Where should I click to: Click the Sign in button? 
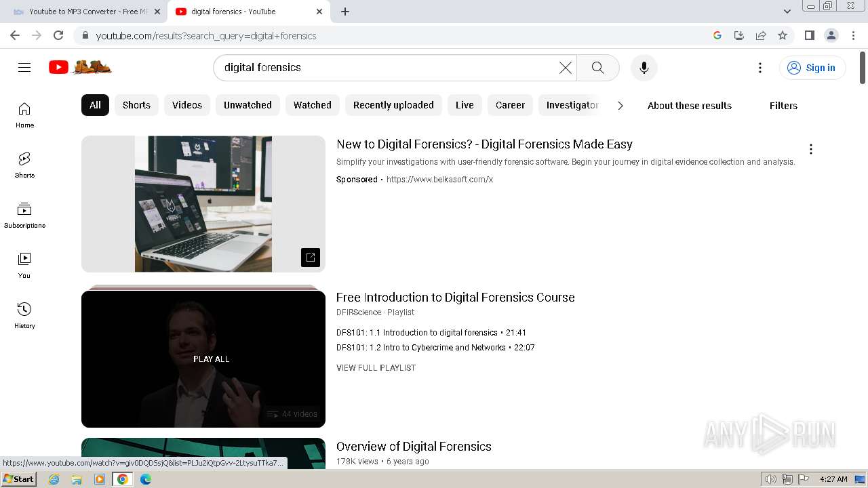click(812, 68)
